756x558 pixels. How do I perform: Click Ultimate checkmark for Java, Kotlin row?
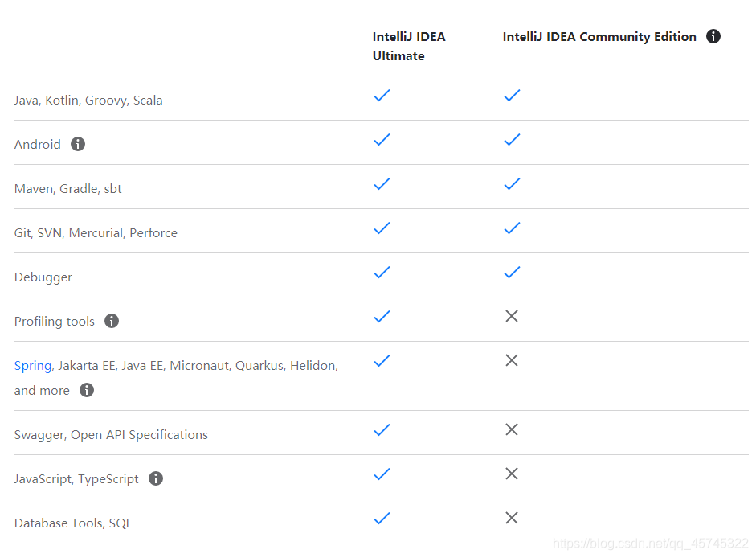click(382, 96)
